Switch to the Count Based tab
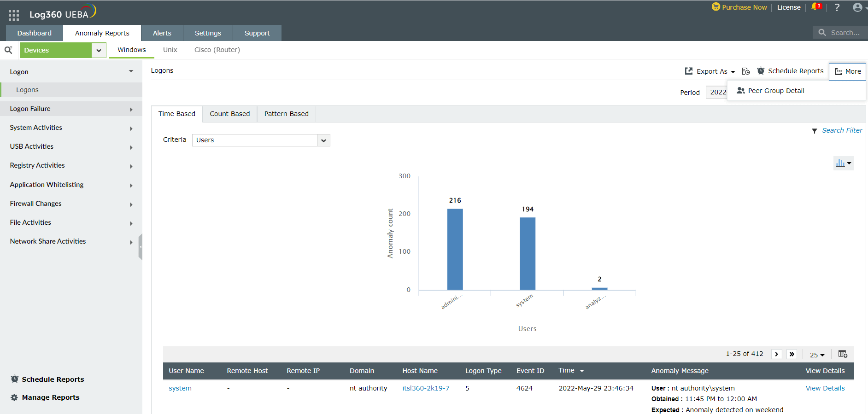The height and width of the screenshot is (414, 868). point(229,114)
